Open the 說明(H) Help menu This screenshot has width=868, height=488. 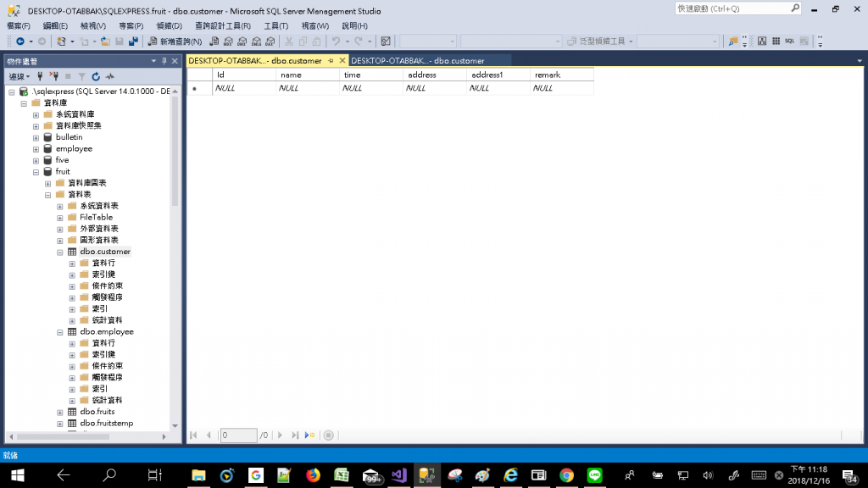point(354,26)
